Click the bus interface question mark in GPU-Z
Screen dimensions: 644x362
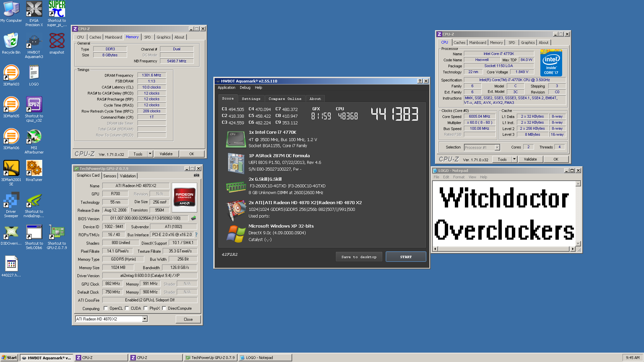[x=196, y=235]
